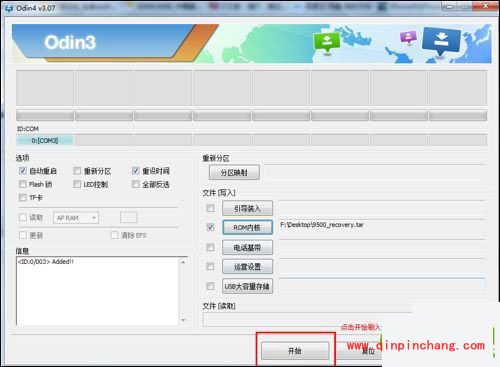This screenshot has height=367, width=500.
Task: Click the 9500_recovery.tar path field
Action: [382, 226]
